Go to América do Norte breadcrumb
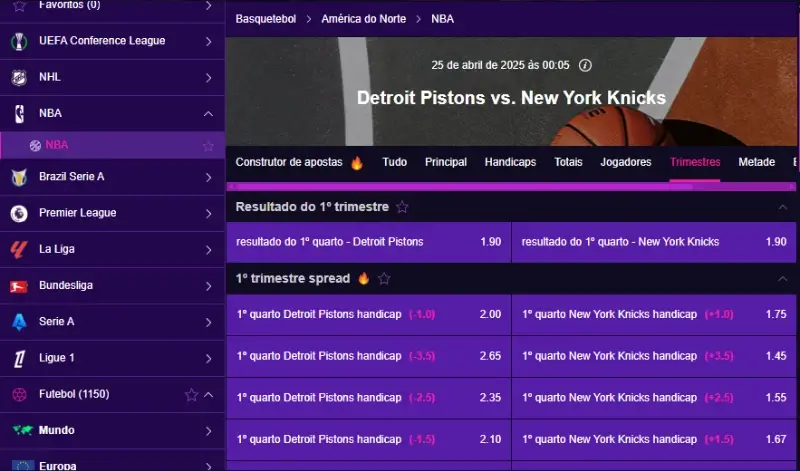 (364, 19)
